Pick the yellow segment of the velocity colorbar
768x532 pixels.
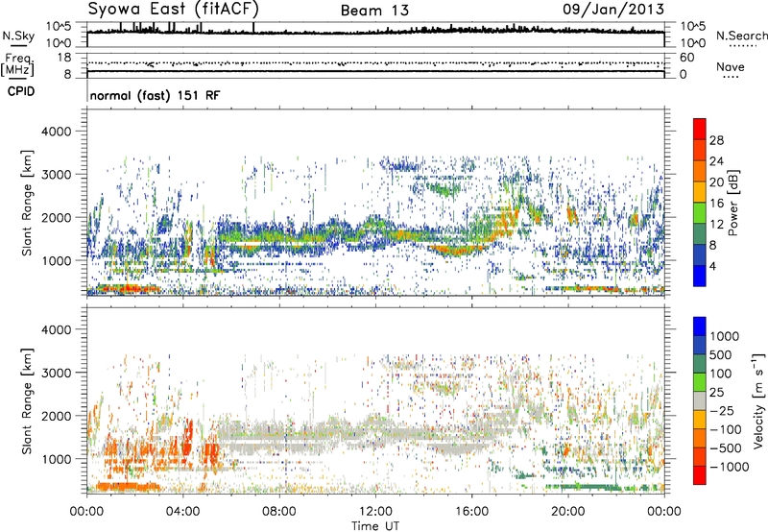click(700, 420)
